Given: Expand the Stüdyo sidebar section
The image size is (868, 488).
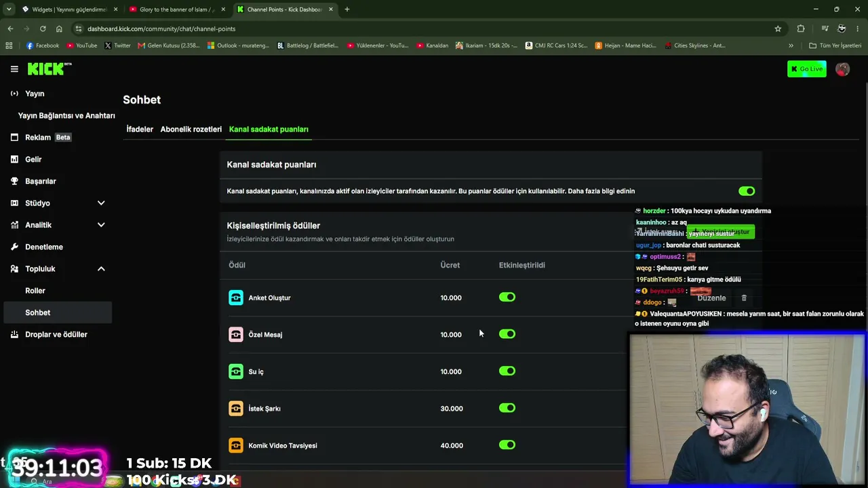Looking at the screenshot, I should pos(101,203).
